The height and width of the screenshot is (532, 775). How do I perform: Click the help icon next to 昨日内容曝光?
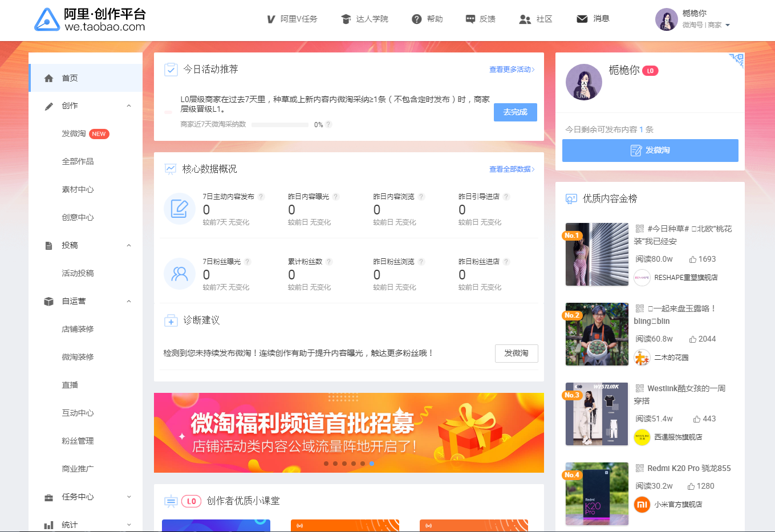click(336, 197)
